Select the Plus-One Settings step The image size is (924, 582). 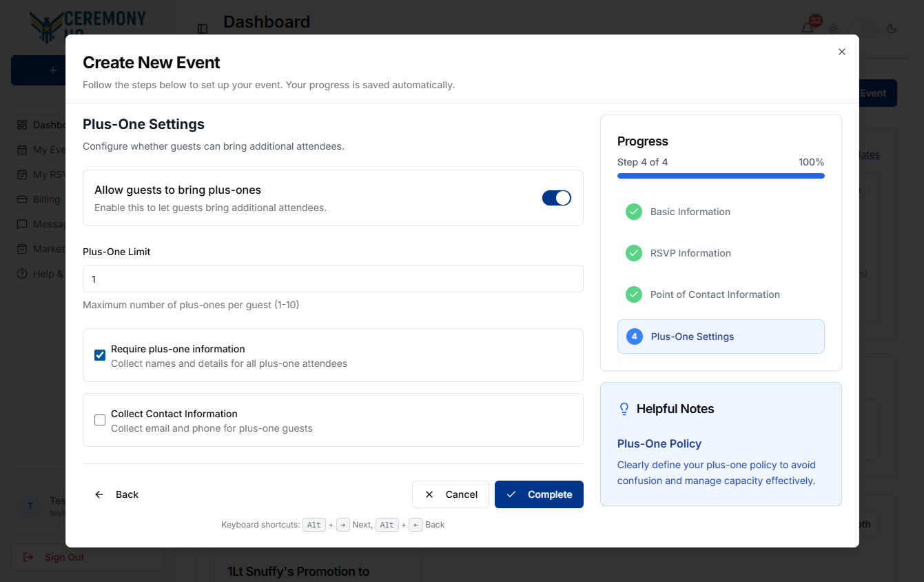[721, 337]
